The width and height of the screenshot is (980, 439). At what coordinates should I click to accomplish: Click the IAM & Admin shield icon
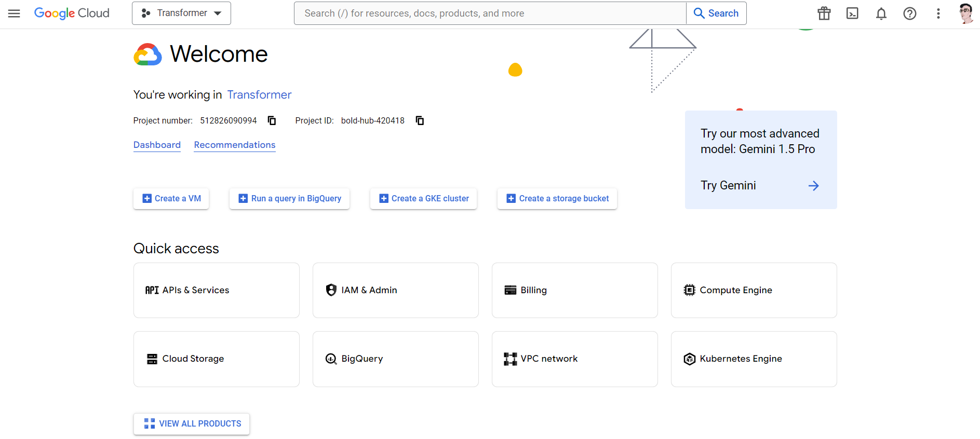(331, 290)
